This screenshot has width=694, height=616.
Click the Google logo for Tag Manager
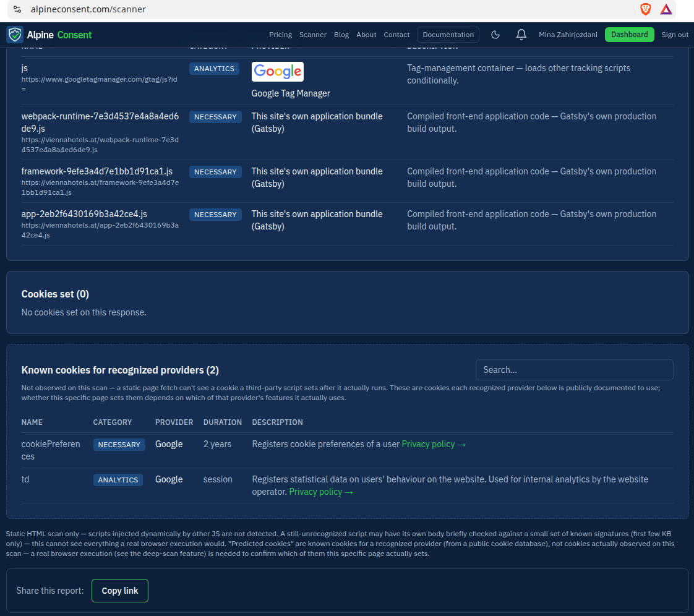[278, 72]
